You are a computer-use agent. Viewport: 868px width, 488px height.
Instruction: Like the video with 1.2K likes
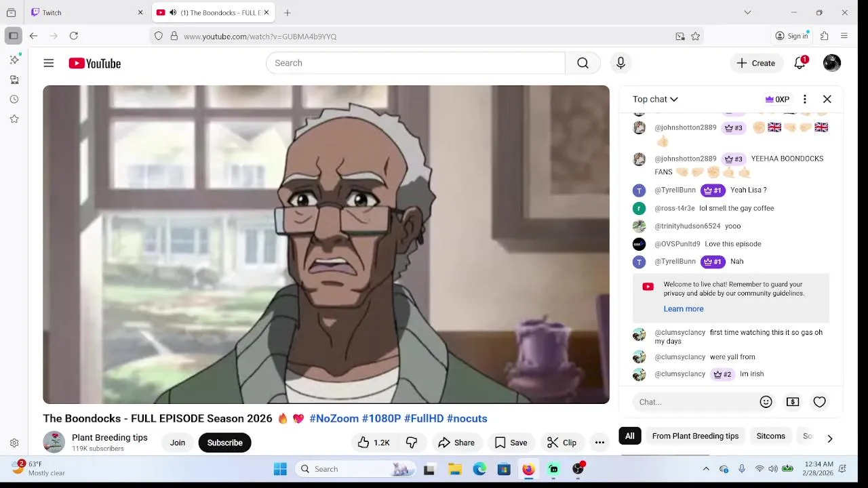pyautogui.click(x=374, y=443)
